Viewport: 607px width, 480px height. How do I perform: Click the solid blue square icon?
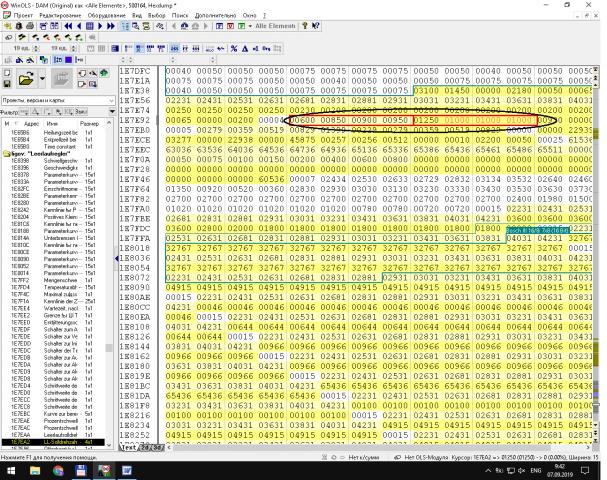69,60
